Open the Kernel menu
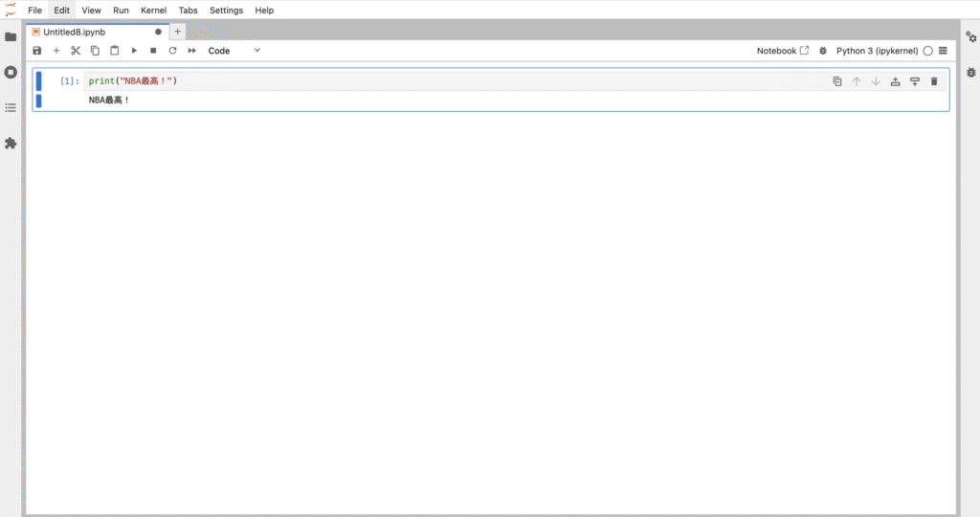This screenshot has width=980, height=517. tap(154, 10)
